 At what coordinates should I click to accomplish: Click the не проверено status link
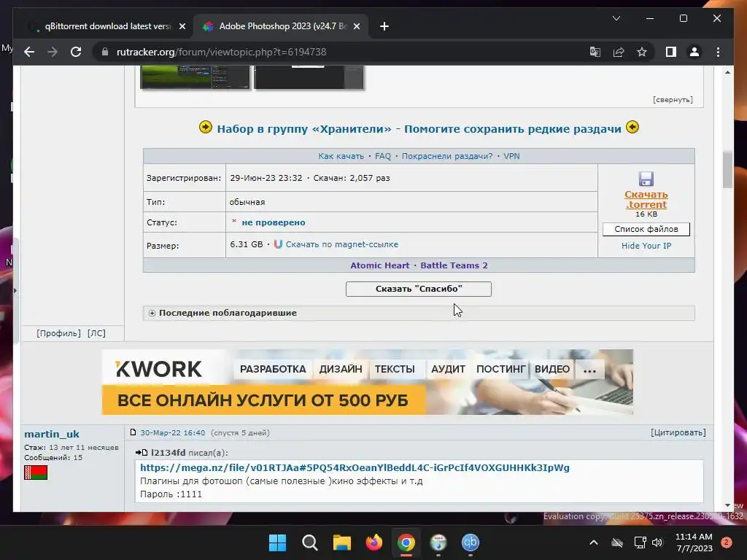pyautogui.click(x=274, y=222)
